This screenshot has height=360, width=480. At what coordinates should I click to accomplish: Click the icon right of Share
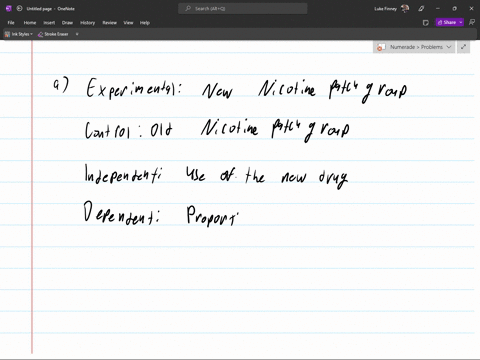click(x=472, y=22)
